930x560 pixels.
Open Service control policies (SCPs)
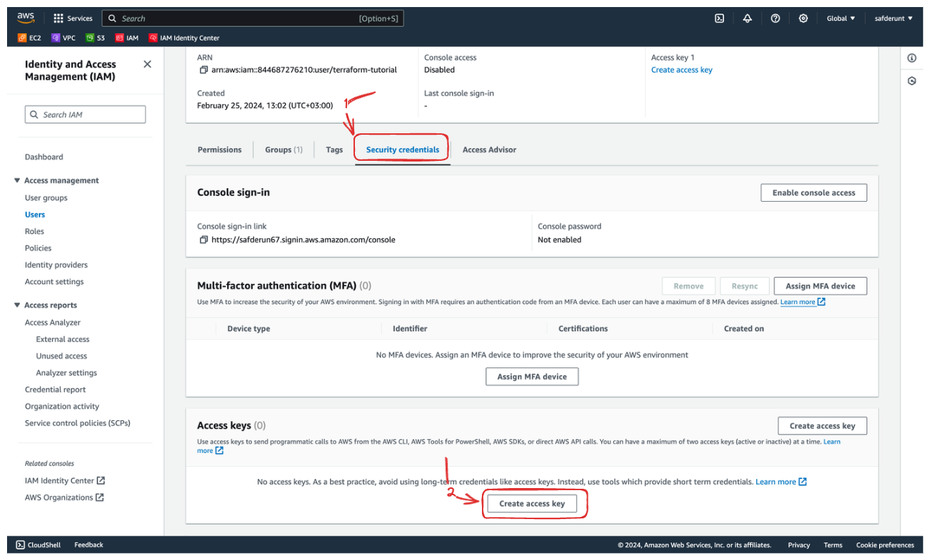[x=78, y=423]
